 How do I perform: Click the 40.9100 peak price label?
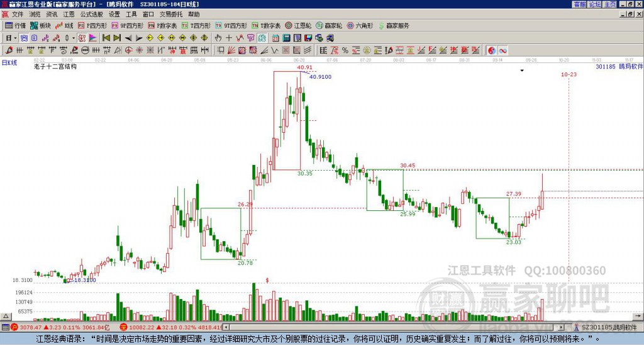click(320, 77)
